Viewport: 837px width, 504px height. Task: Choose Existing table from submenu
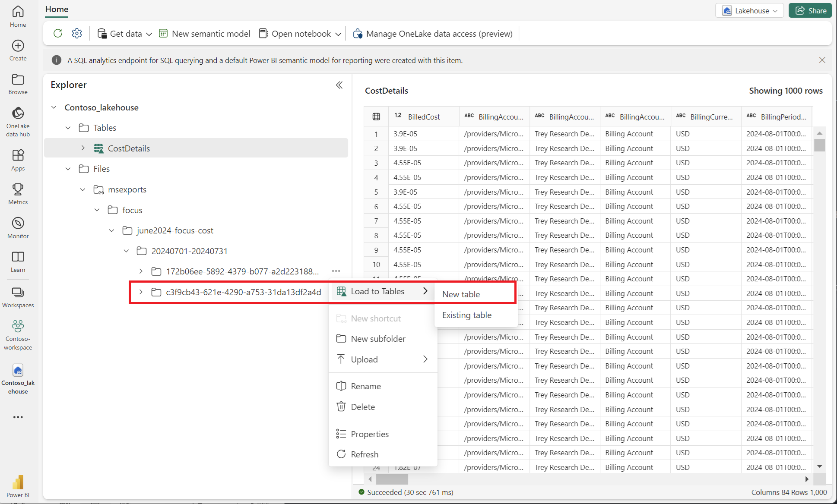(466, 315)
